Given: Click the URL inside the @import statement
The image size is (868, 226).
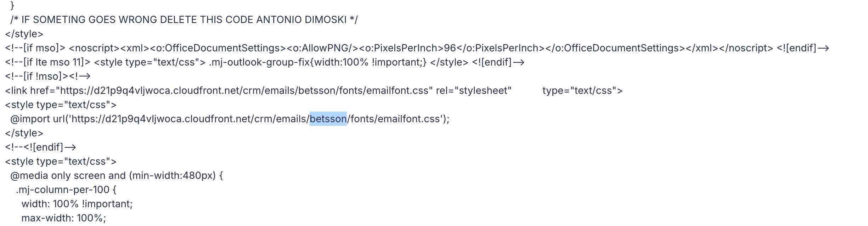Looking at the screenshot, I should pos(255,119).
